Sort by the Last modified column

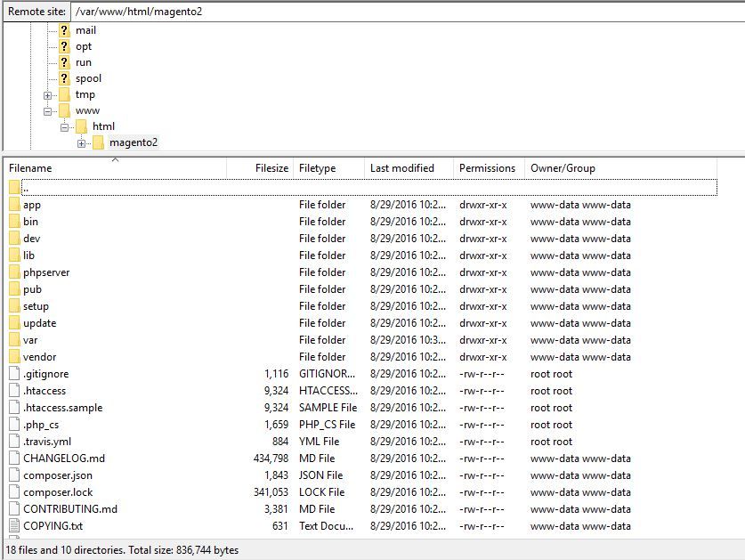(x=402, y=168)
